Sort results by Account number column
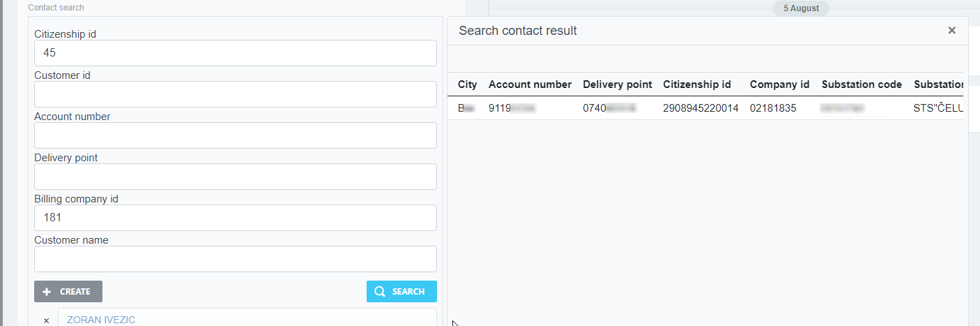Viewport: 980px width, 326px height. pyautogui.click(x=530, y=84)
